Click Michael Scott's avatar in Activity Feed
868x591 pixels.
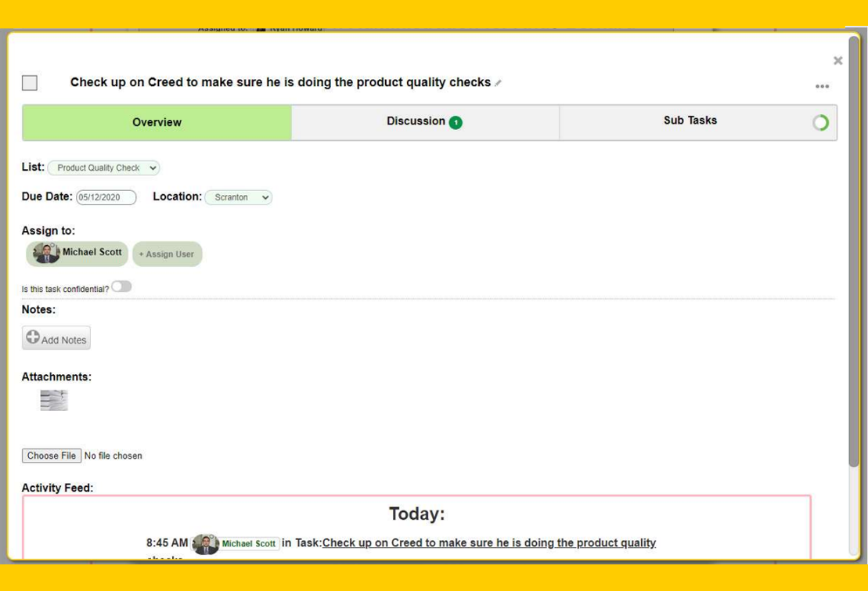tap(206, 543)
